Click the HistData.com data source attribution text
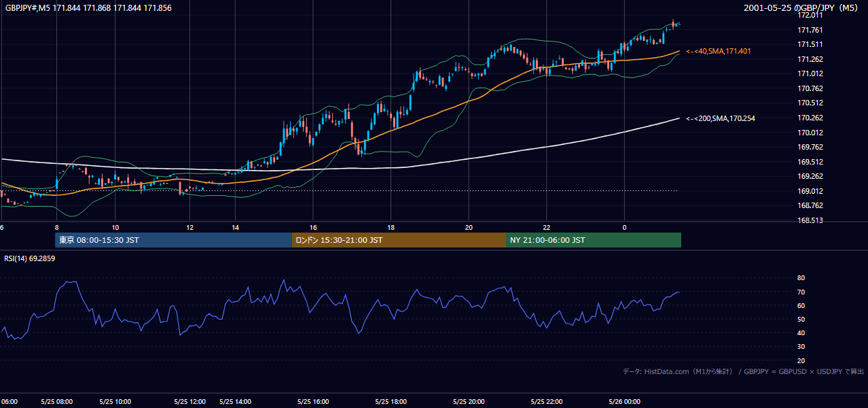Image resolution: width=868 pixels, height=408 pixels. coord(744,371)
